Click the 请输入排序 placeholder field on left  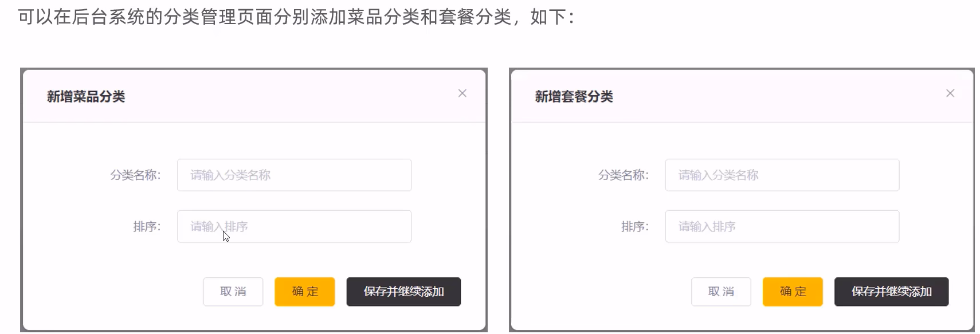pyautogui.click(x=294, y=226)
